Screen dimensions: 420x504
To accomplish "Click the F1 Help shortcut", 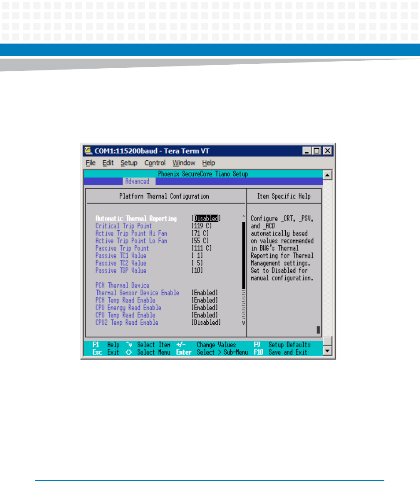I will point(106,345).
